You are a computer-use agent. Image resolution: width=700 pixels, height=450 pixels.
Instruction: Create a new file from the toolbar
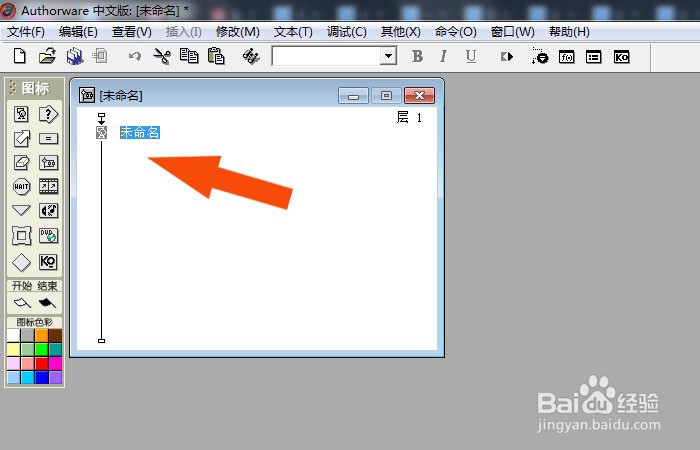click(x=20, y=56)
